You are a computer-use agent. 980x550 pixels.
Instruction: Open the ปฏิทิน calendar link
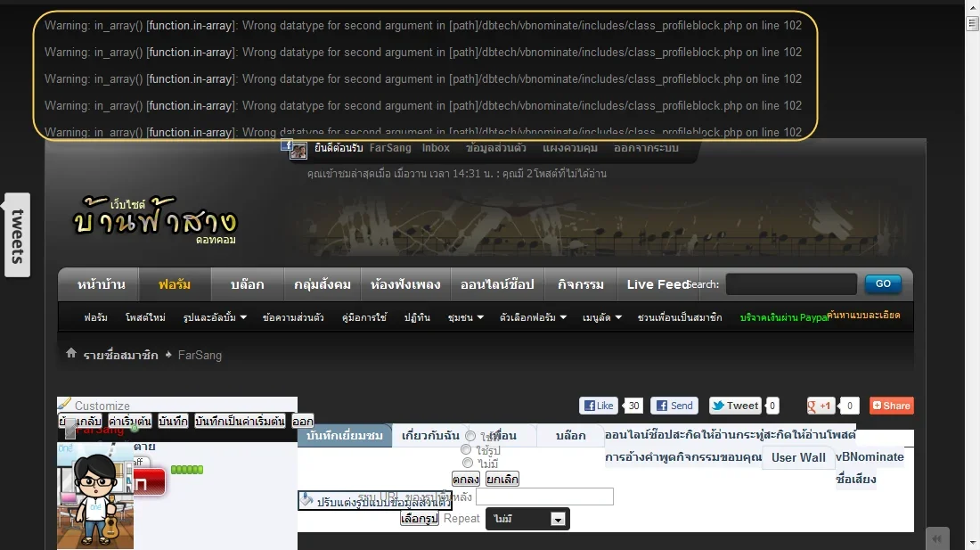tap(417, 317)
